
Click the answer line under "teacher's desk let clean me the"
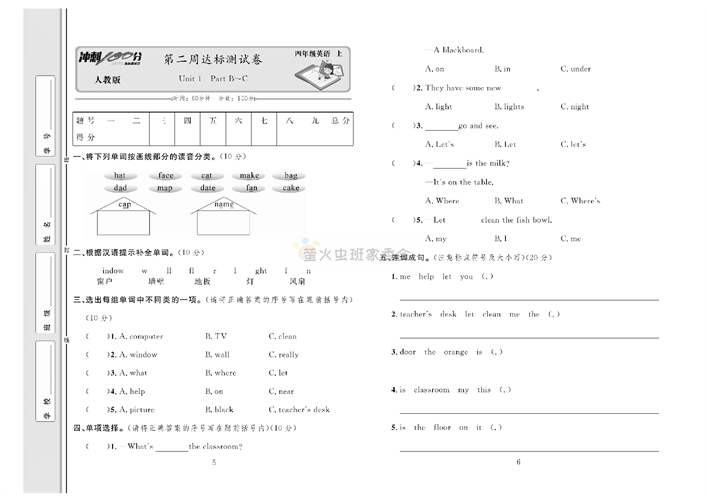point(529,337)
